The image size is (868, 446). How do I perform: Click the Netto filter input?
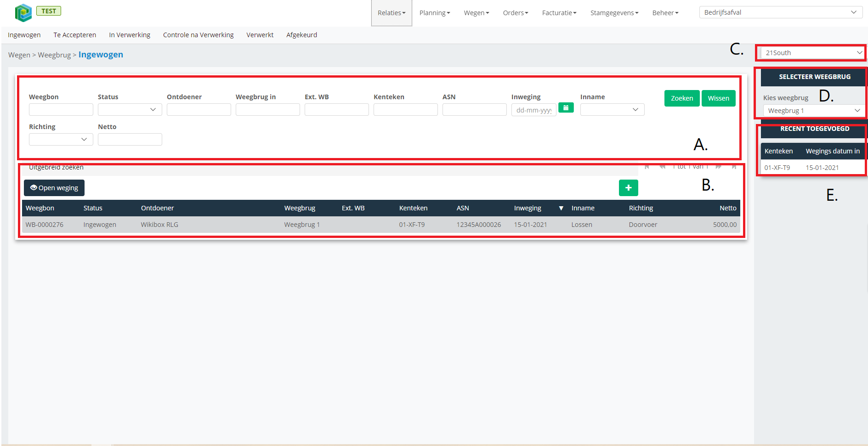130,139
